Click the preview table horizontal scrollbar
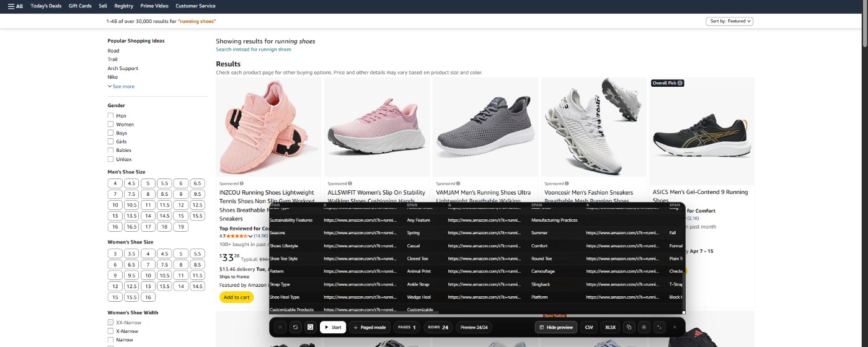 (x=354, y=313)
